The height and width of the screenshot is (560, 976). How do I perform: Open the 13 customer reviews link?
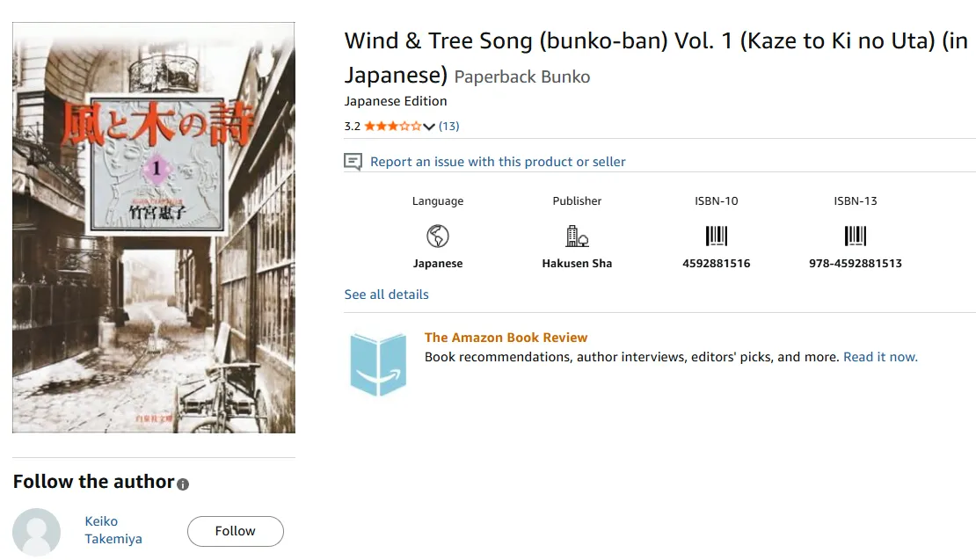448,126
